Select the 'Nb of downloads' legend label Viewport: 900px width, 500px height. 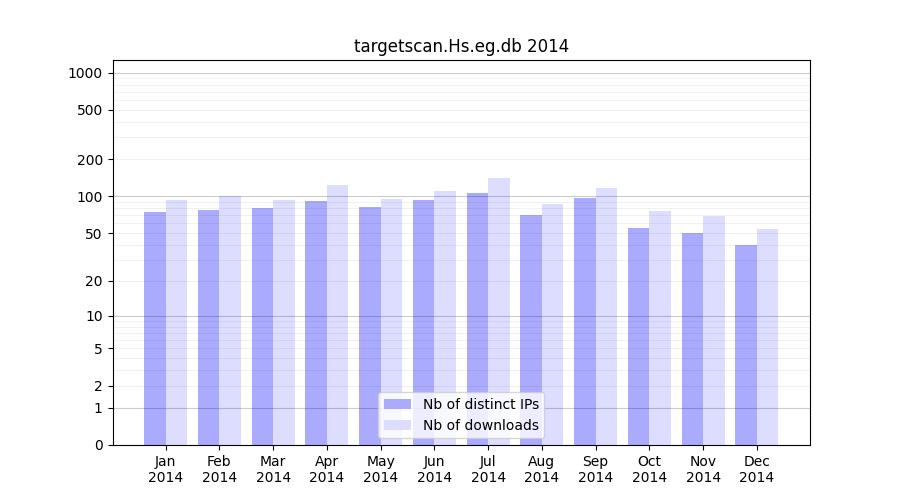[480, 425]
